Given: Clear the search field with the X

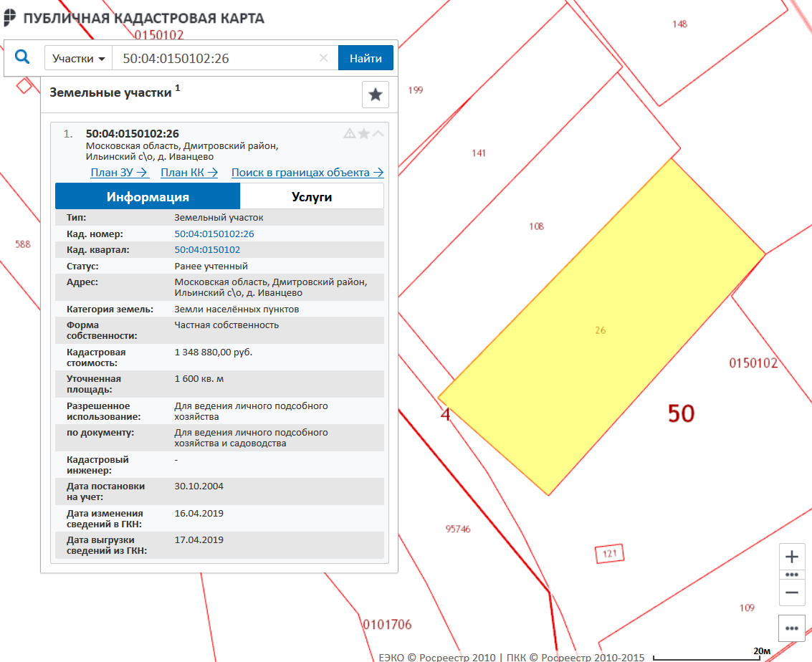Looking at the screenshot, I should point(323,59).
